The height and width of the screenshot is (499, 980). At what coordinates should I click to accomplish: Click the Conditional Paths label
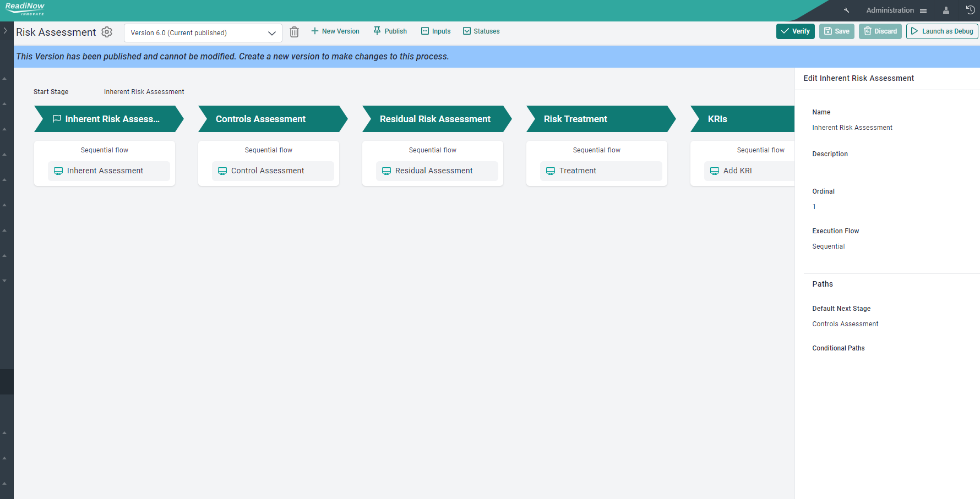pyautogui.click(x=839, y=348)
